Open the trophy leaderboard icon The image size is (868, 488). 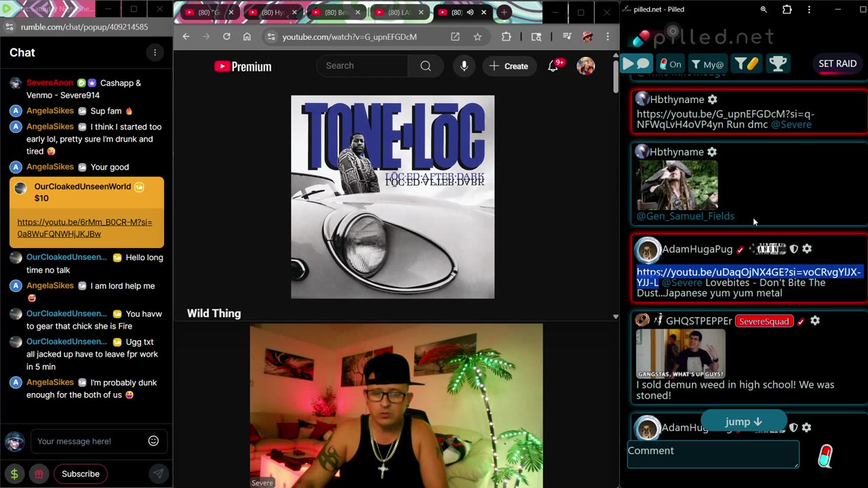tap(778, 64)
